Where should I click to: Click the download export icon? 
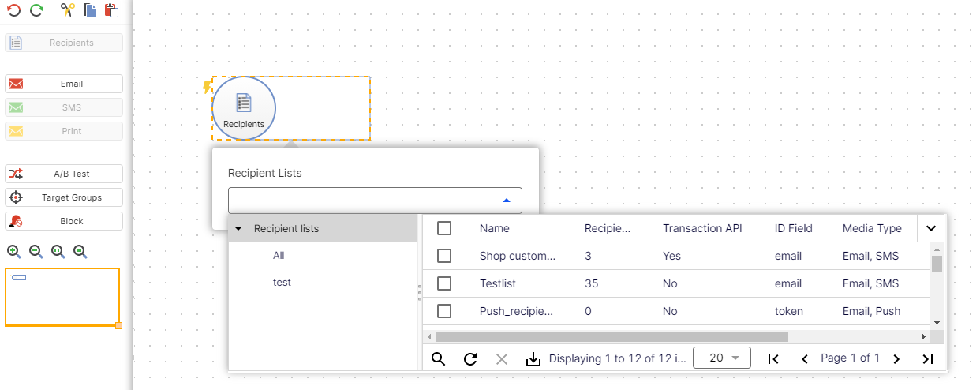(x=533, y=358)
